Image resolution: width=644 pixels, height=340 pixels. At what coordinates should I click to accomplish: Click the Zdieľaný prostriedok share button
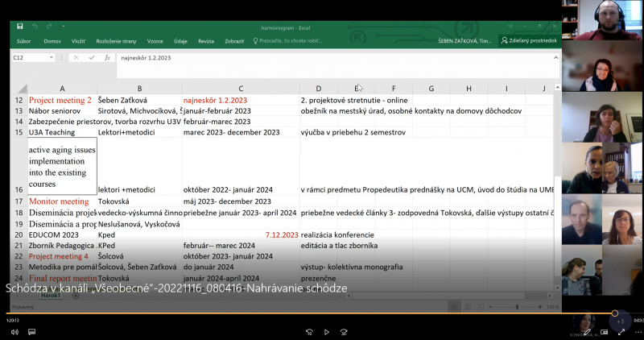click(529, 40)
